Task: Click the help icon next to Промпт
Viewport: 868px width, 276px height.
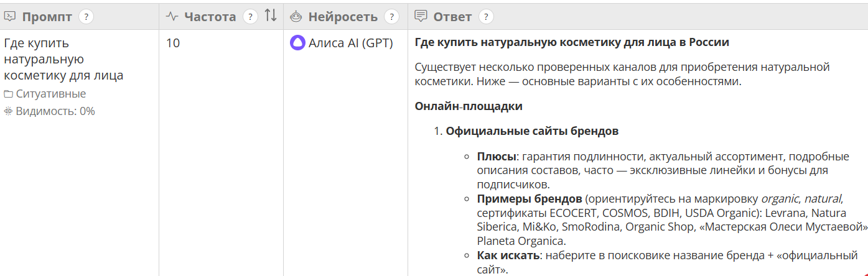Action: (86, 17)
